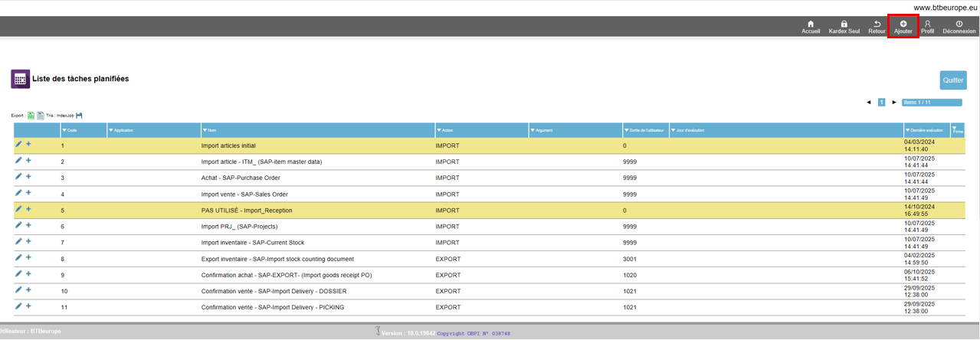Open the Dernière exécution column filter
The image size is (980, 340).
[908, 131]
